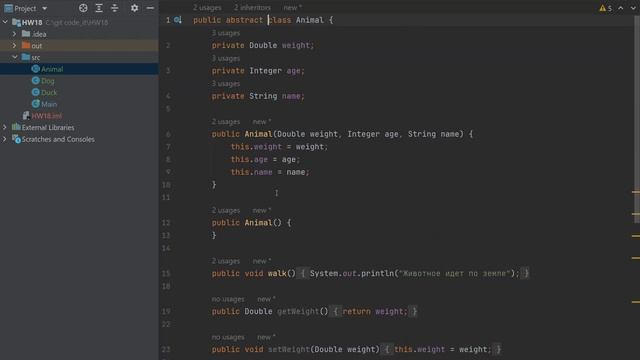Click 'private String name;' declaration
640x360 pixels.
[x=258, y=96]
